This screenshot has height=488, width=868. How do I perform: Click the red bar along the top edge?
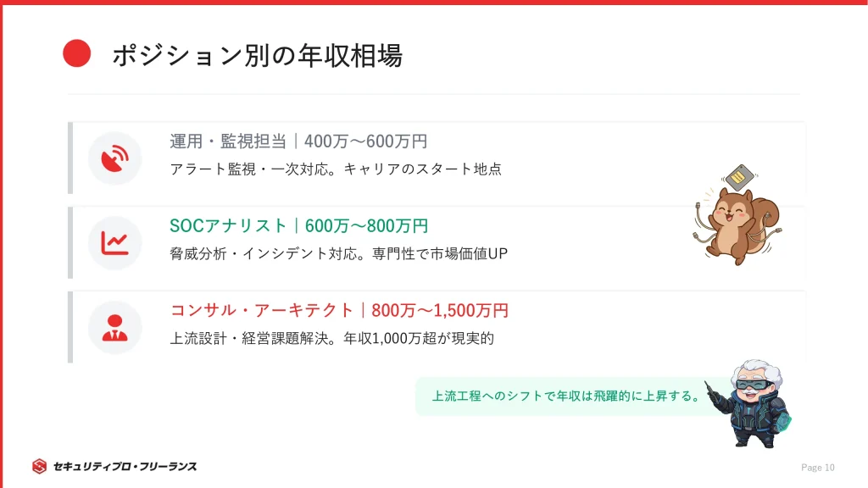click(x=434, y=3)
